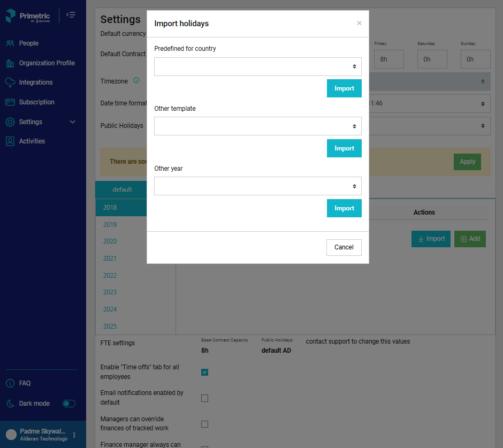This screenshot has height=448, width=503.
Task: Check Managers can override finances checkbox
Action: (x=204, y=424)
